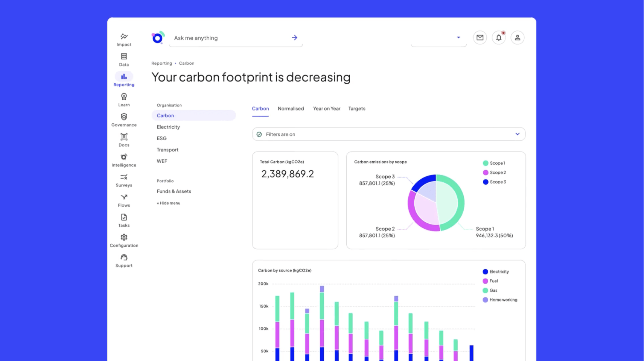Click the Hide menu link
This screenshot has width=644, height=361.
169,203
